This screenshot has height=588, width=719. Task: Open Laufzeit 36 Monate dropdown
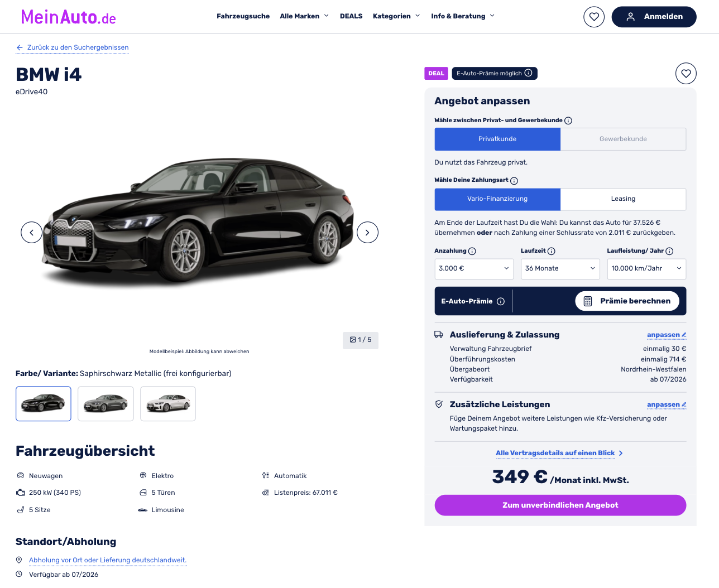(x=560, y=268)
